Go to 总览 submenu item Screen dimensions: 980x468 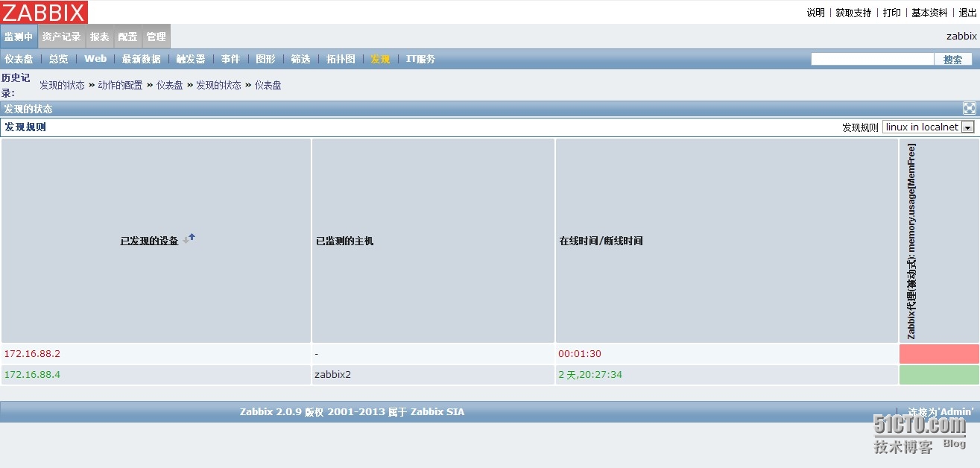coord(59,59)
